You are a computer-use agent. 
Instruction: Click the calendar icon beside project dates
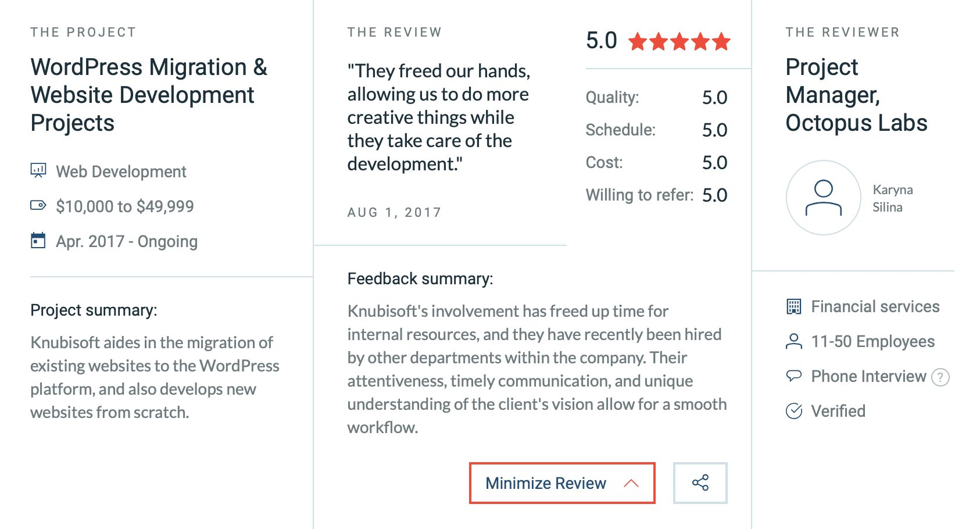click(37, 240)
